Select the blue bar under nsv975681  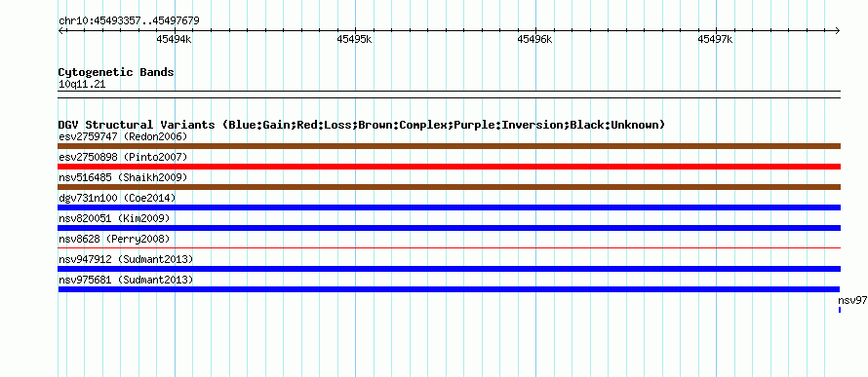point(449,289)
